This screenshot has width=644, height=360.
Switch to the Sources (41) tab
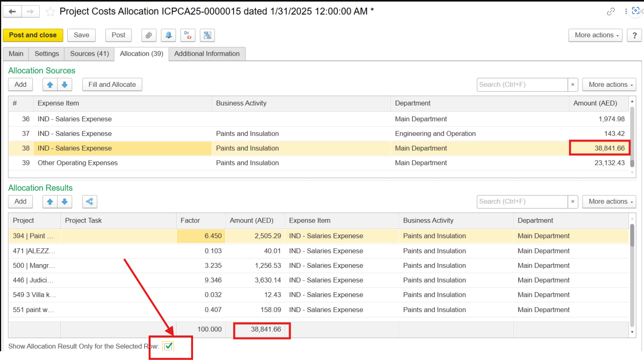tap(89, 54)
